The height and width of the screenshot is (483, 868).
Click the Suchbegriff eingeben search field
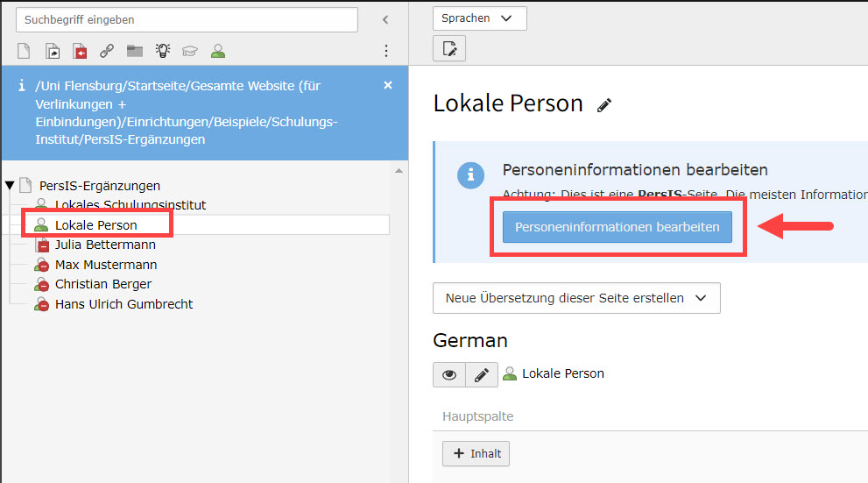187,19
